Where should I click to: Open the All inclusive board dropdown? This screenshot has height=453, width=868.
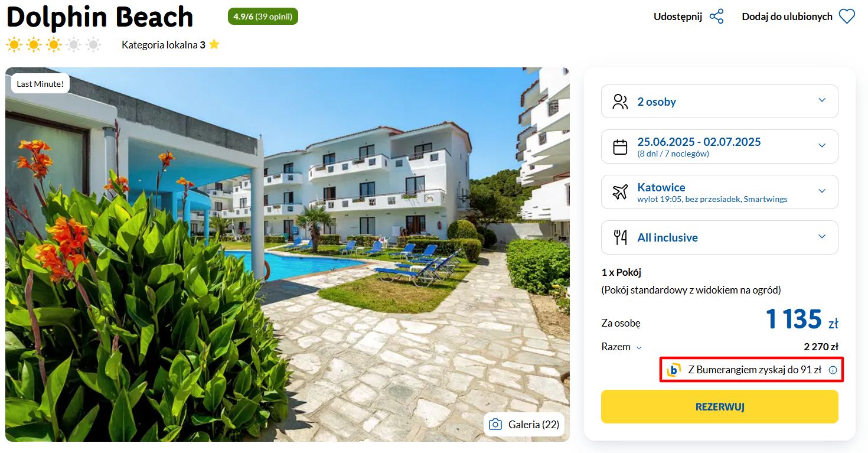pyautogui.click(x=719, y=237)
